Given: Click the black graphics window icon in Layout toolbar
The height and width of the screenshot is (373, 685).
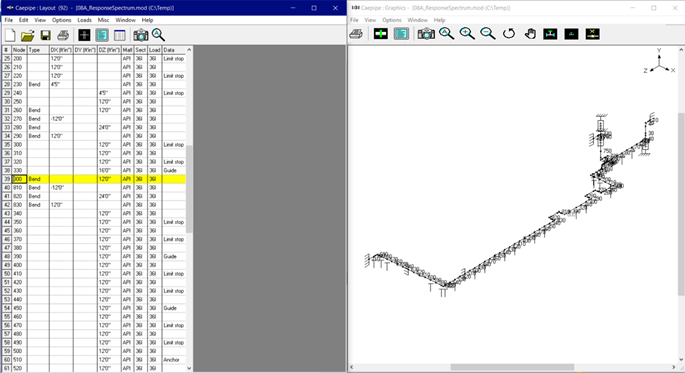Looking at the screenshot, I should point(84,35).
